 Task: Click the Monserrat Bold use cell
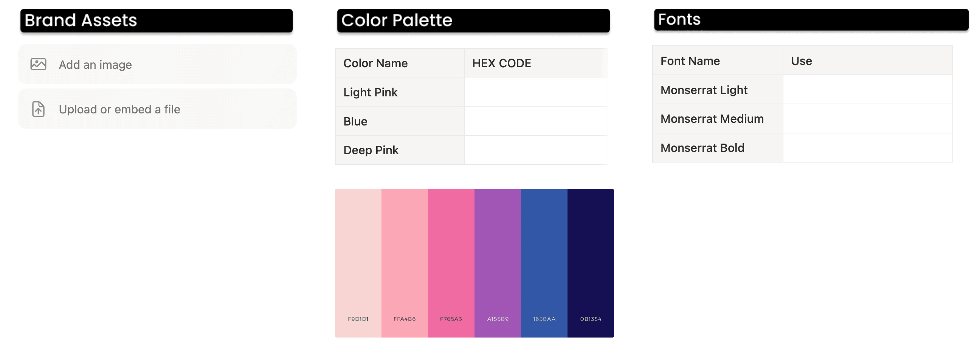[867, 148]
